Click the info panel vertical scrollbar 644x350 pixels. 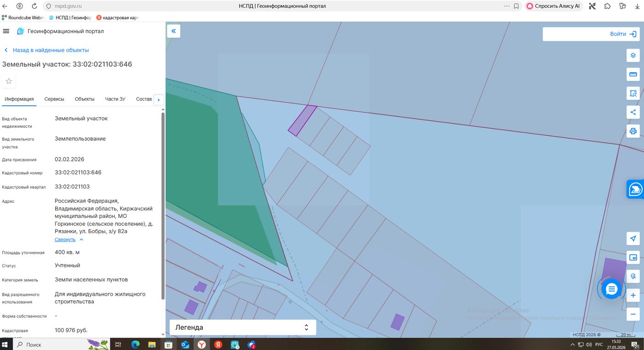pos(163,206)
